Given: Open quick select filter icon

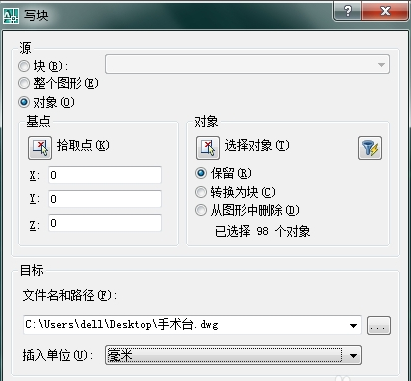Looking at the screenshot, I should click(x=370, y=148).
